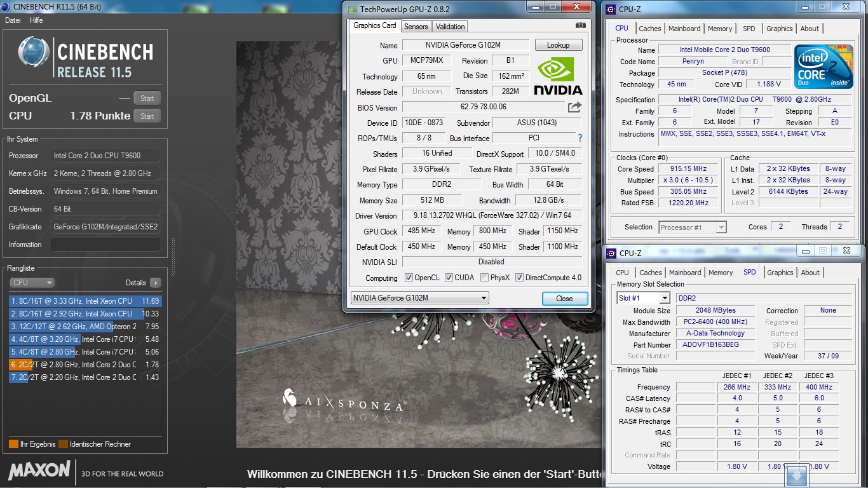Click the GPU-Z Close button
Screen dimensions: 868x488
564,299
